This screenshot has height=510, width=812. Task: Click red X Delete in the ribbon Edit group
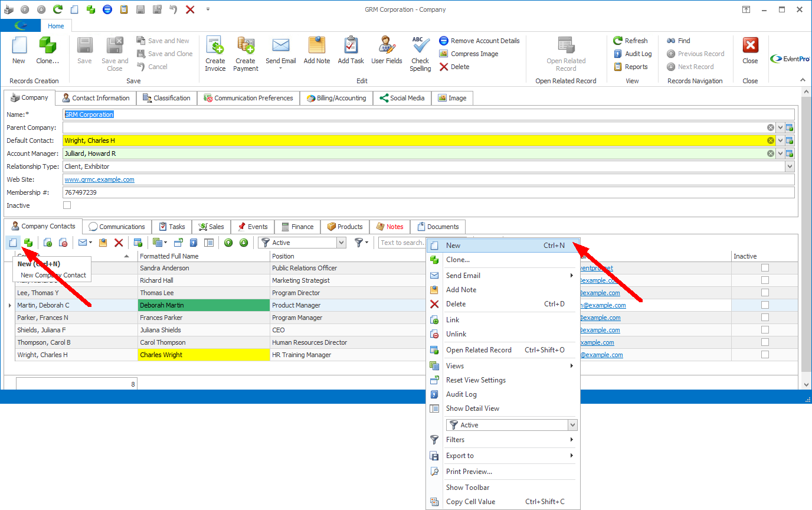click(454, 67)
